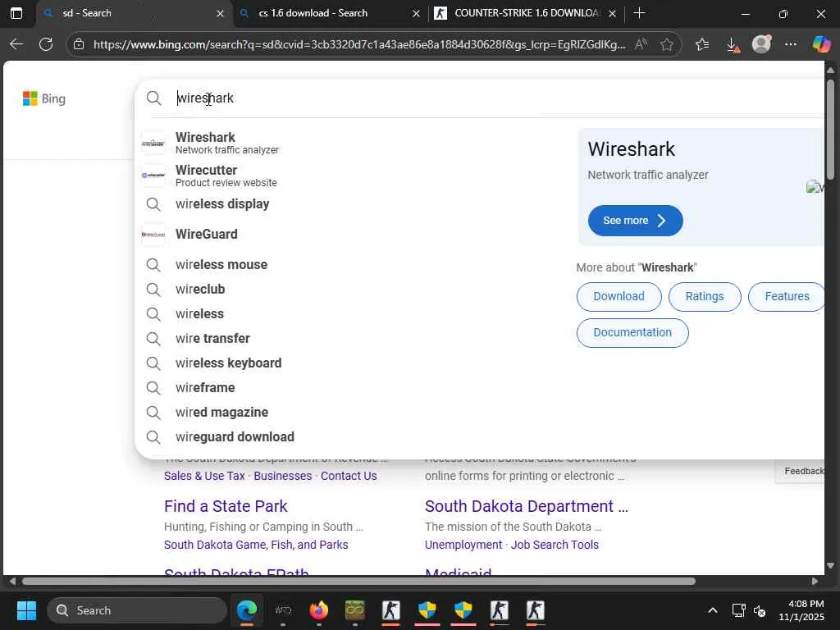Click the magnifier icon in the search box
The height and width of the screenshot is (630, 840).
pos(153,98)
